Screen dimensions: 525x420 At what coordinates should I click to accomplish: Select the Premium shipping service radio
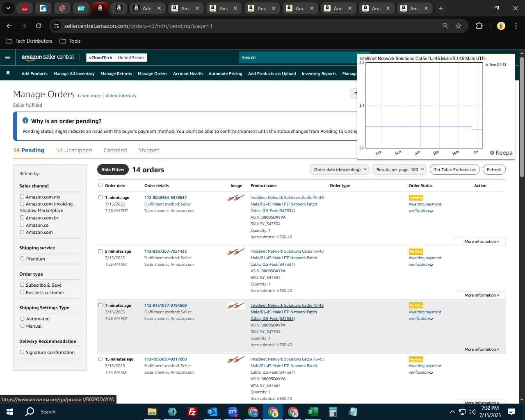point(22,258)
